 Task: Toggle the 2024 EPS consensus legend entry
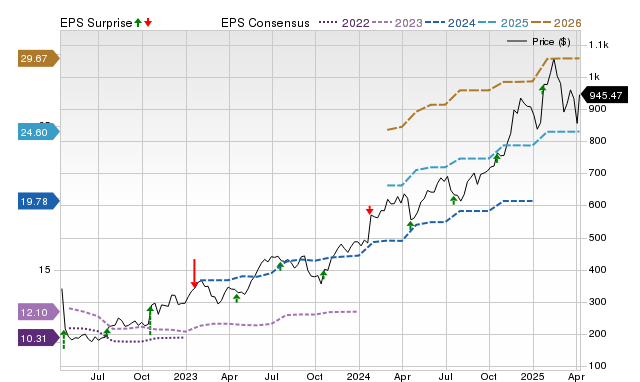coord(450,23)
